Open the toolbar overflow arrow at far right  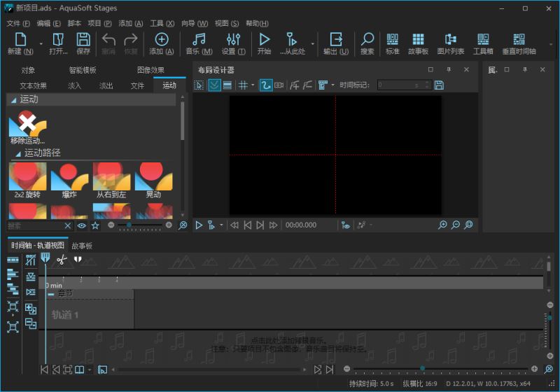tap(551, 45)
